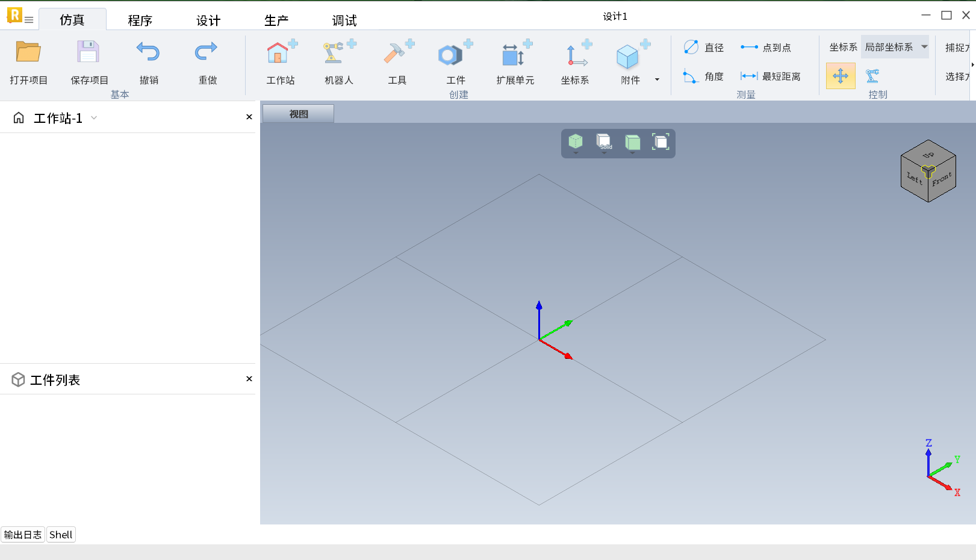Expand the 工作站-1 chevron dropdown
This screenshot has height=560, width=976.
[x=94, y=118]
